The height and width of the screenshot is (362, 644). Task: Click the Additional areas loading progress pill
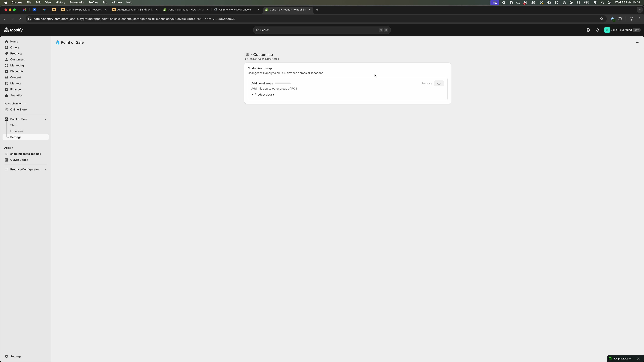(283, 83)
